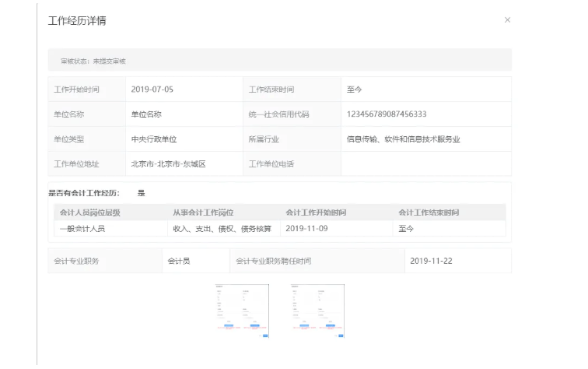Click the 中央行政单位 unit type value
This screenshot has height=369, width=588.
point(154,139)
